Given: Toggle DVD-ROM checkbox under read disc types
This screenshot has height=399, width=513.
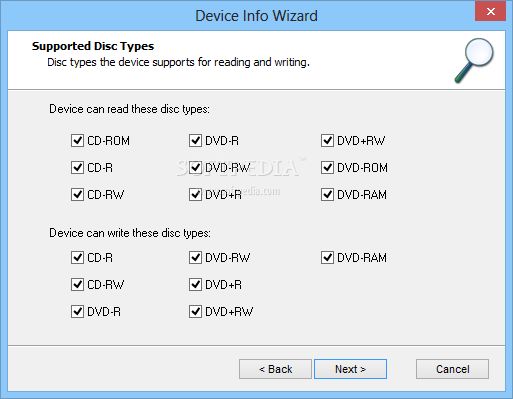Looking at the screenshot, I should [327, 167].
